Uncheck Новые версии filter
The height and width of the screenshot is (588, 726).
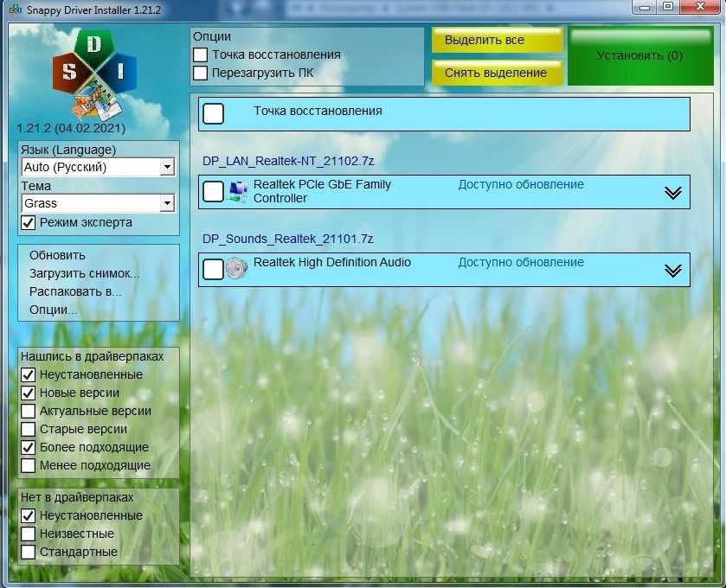click(29, 393)
